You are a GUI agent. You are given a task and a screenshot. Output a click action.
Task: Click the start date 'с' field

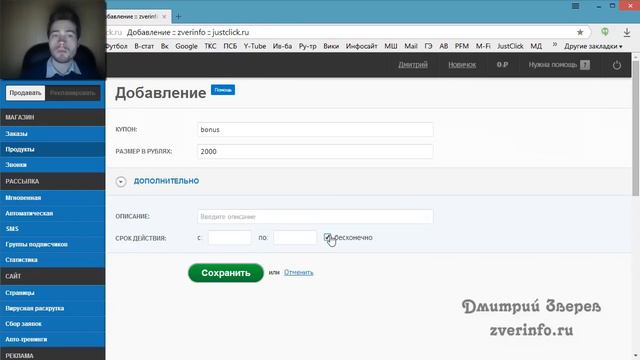pos(229,238)
